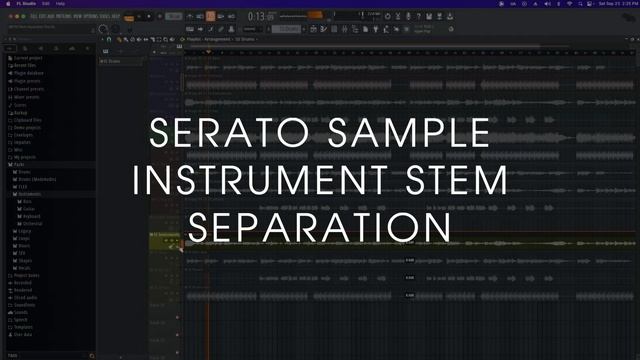Open the User data folder
The height and width of the screenshot is (360, 640).
(22, 335)
